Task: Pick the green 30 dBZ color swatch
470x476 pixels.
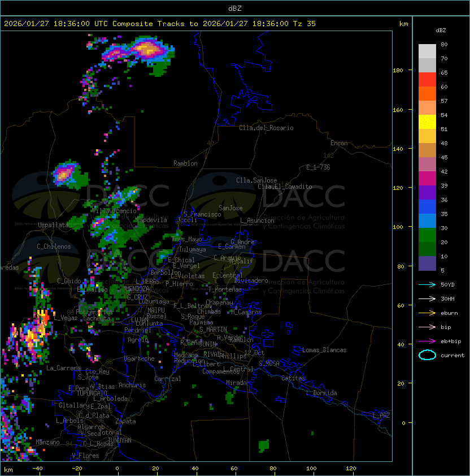Action: point(427,235)
